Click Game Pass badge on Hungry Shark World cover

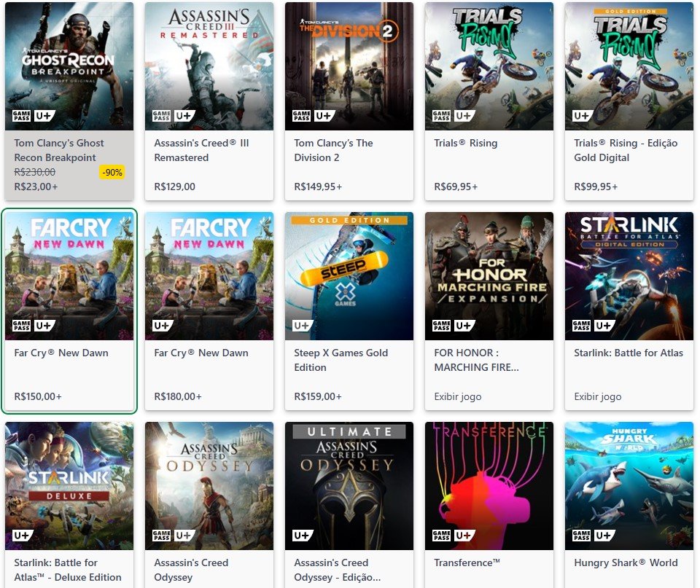[x=582, y=536]
